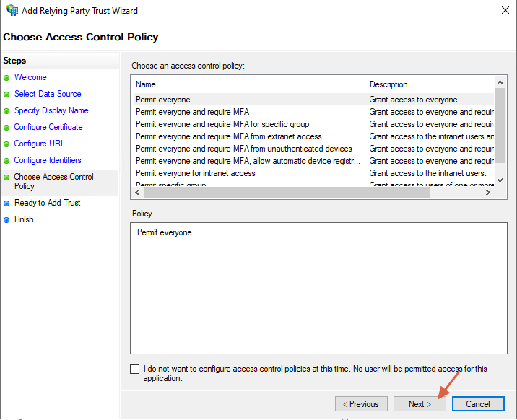Screen dimensions: 517x420
Task: Click the policy list scroll down arrow
Action: click(x=500, y=180)
